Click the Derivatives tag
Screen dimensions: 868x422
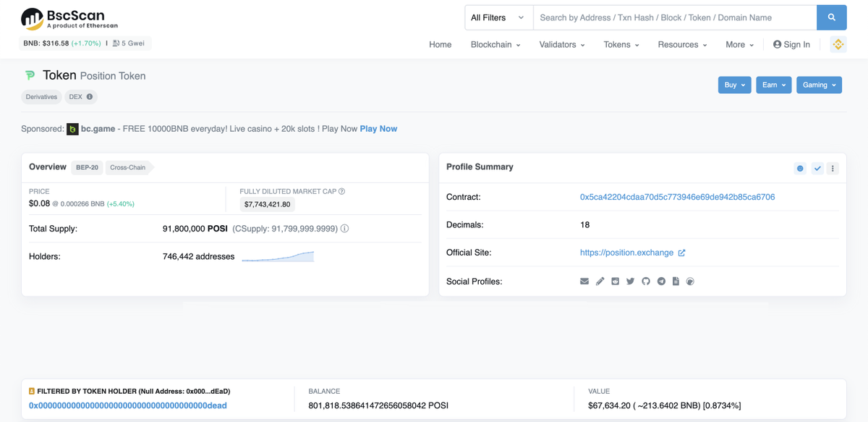(x=41, y=97)
